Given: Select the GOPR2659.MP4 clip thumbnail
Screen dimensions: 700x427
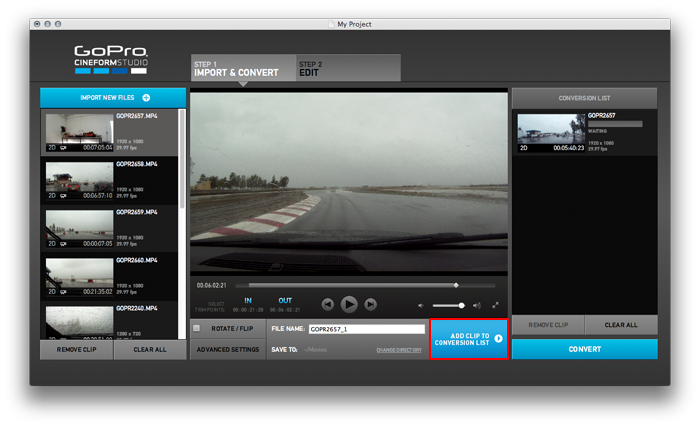Looking at the screenshot, I should point(79,229).
